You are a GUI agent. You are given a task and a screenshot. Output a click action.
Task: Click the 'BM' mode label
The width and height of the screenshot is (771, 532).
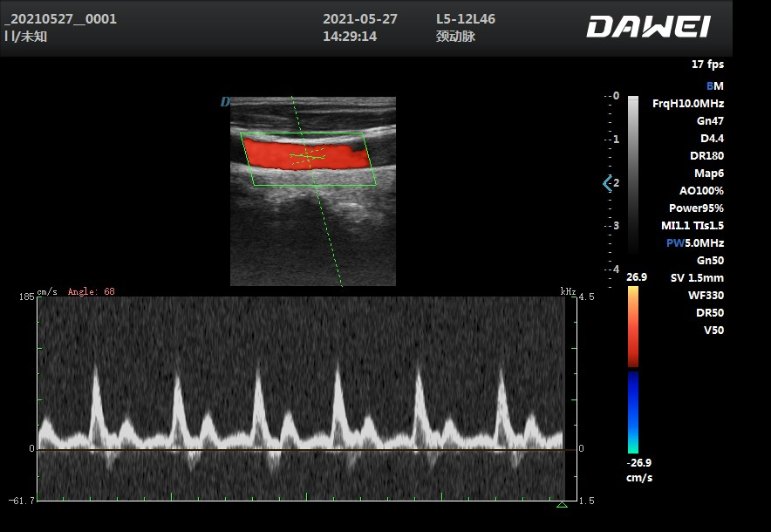click(x=715, y=86)
